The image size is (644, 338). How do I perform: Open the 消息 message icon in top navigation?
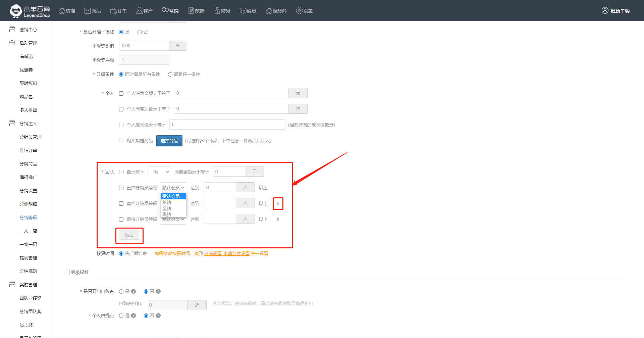coord(243,11)
